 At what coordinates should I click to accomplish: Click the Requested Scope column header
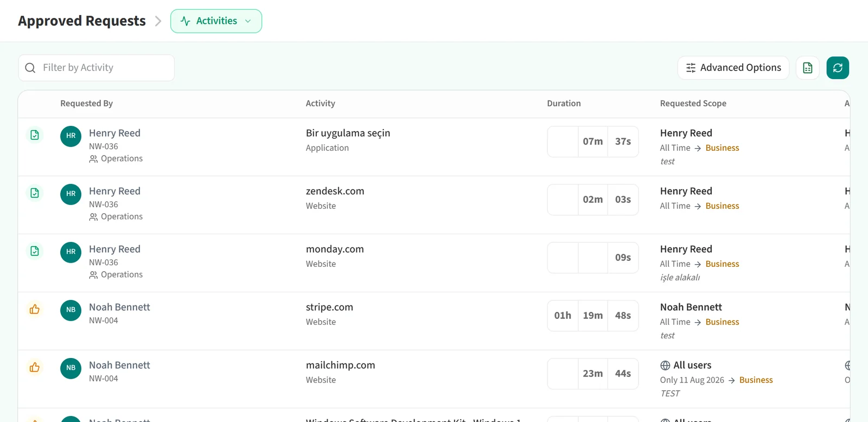tap(693, 104)
